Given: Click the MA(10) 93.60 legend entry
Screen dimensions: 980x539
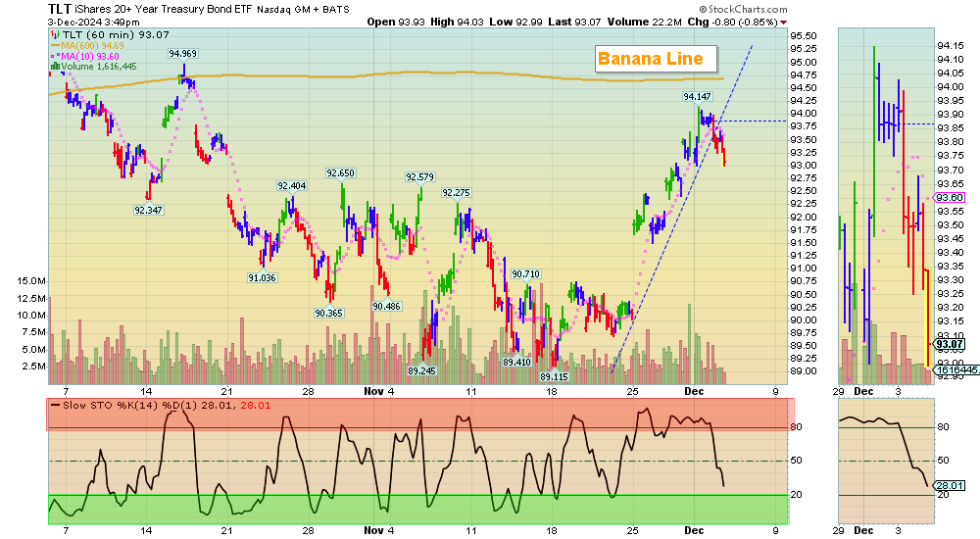Looking at the screenshot, I should 84,56.
